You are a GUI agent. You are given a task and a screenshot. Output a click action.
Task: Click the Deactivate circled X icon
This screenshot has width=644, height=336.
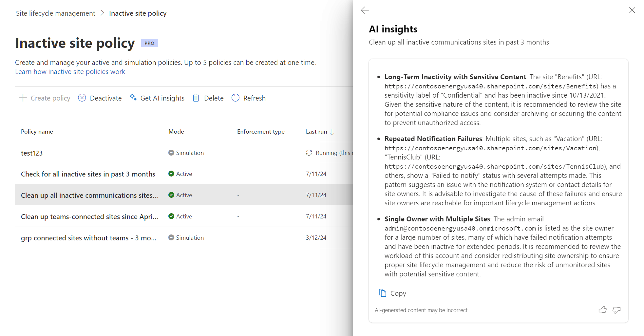tap(82, 98)
